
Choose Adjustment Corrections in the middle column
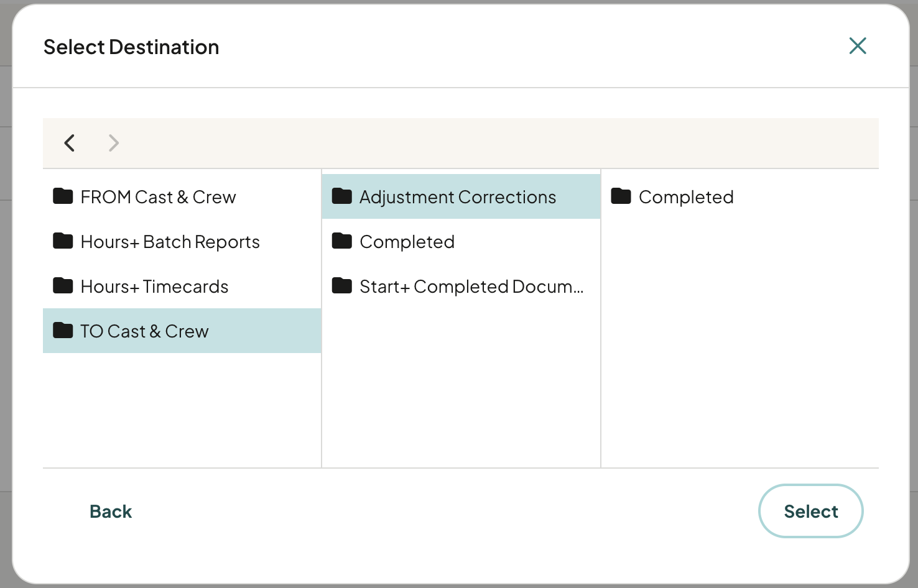point(461,196)
